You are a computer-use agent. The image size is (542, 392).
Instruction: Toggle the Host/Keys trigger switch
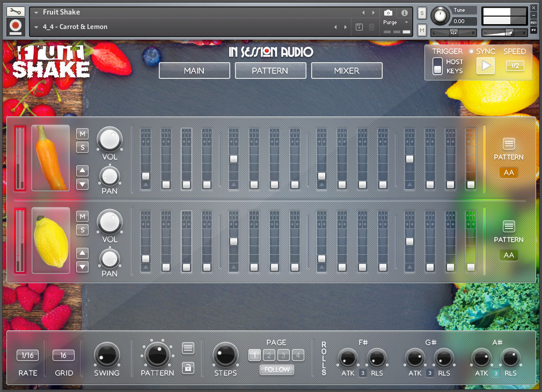pos(438,66)
